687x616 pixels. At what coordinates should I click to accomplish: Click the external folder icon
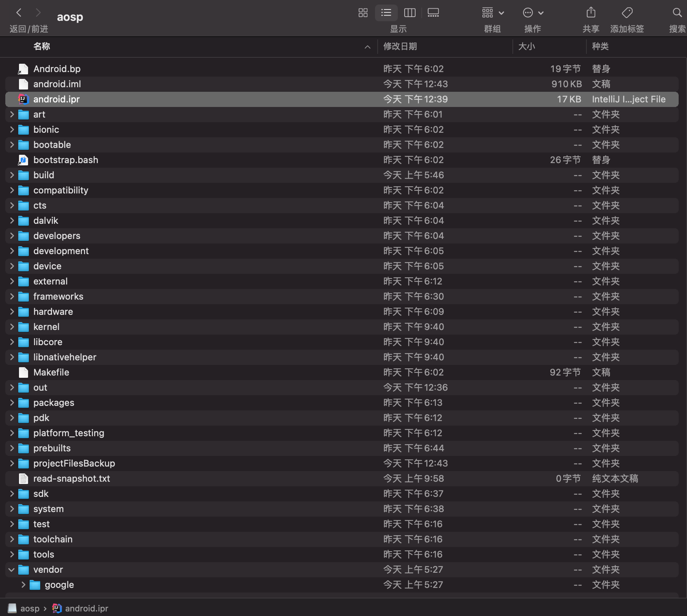tap(24, 281)
